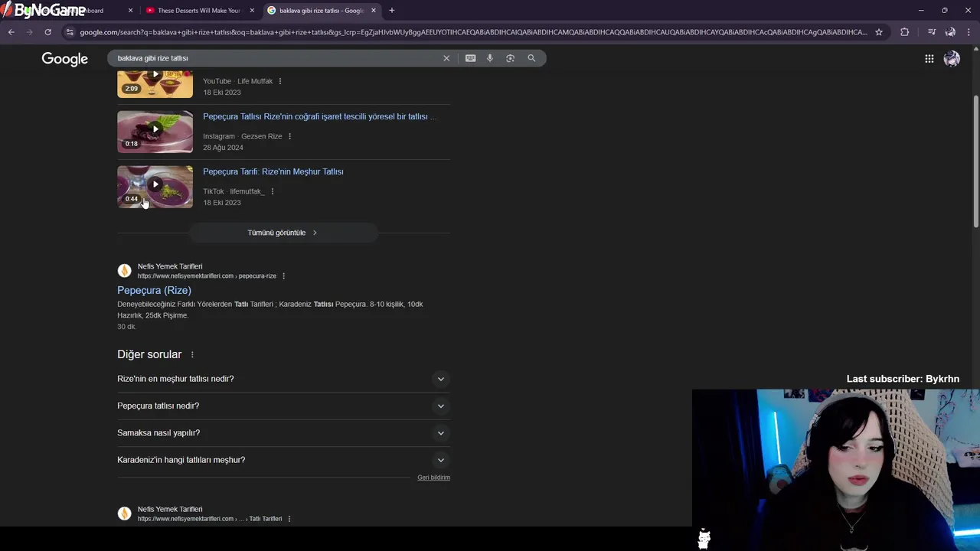980x551 pixels.
Task: Click 'Tümünü görüntüle' to view all videos
Action: coord(283,233)
